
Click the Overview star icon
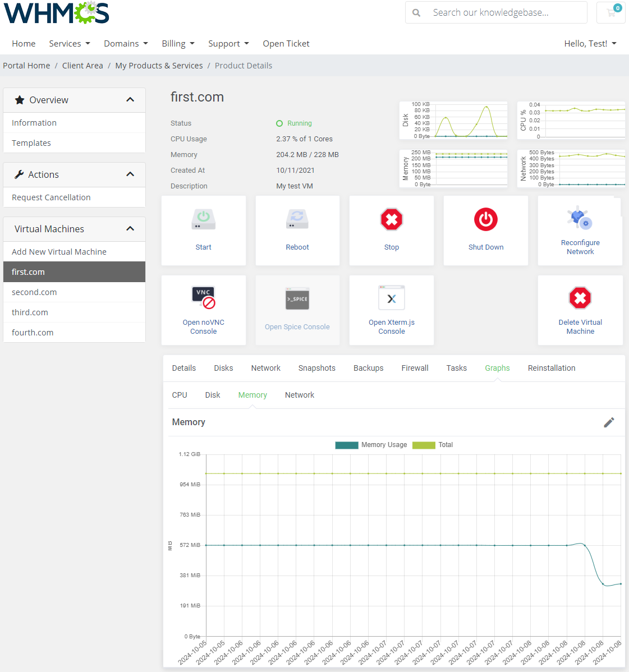click(x=19, y=100)
